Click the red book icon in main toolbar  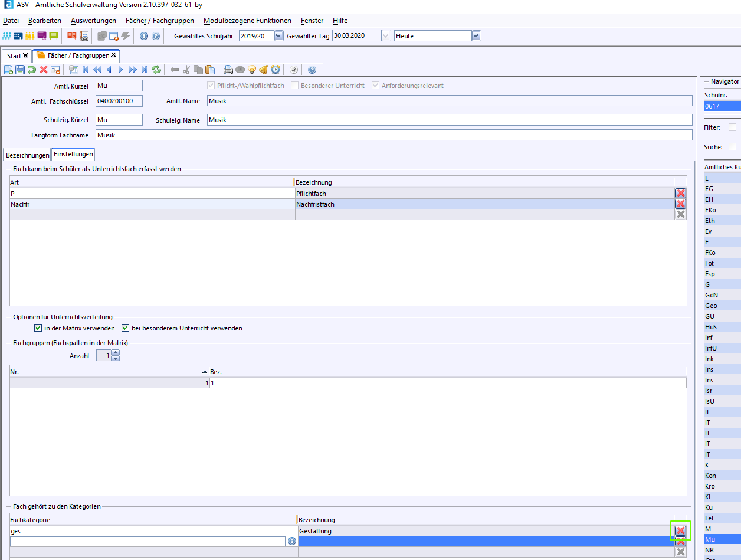tap(71, 36)
